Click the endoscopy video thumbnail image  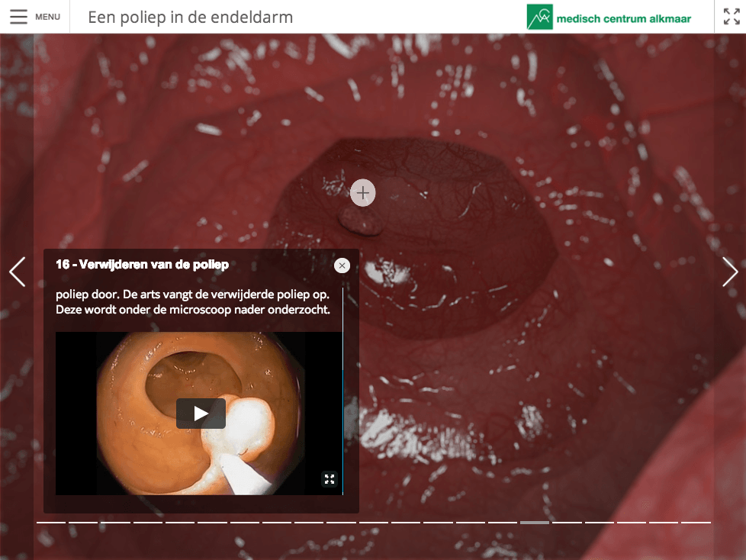199,414
